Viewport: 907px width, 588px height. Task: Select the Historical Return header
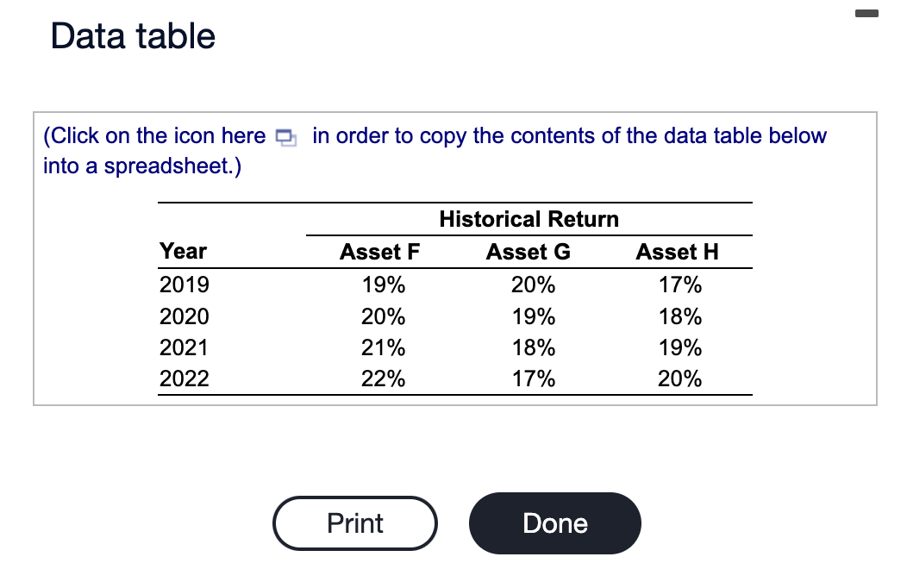pyautogui.click(x=529, y=219)
